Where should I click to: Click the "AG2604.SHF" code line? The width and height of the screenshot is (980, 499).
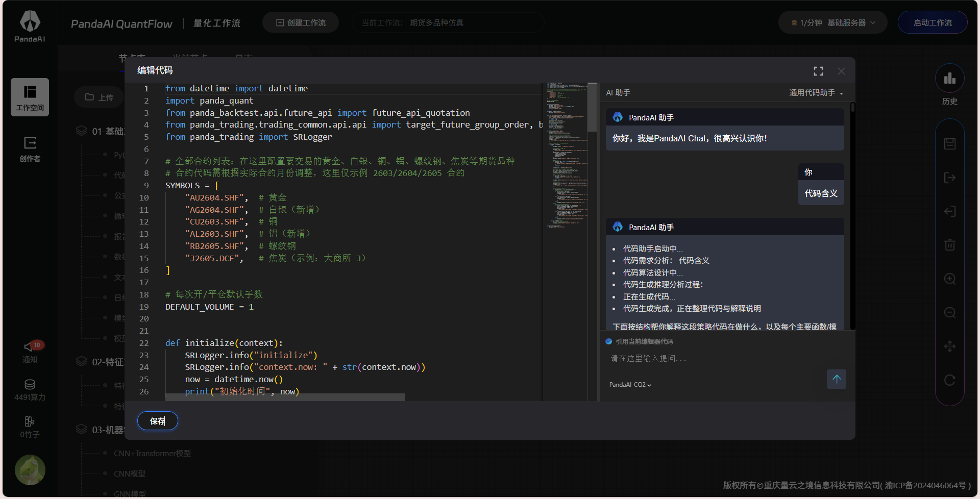[252, 210]
